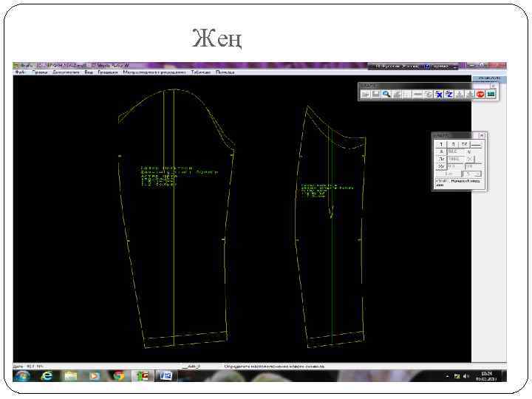Click the floppy-disk save icon
Image resolution: width=532 pixels, height=399 pixels.
[375, 95]
